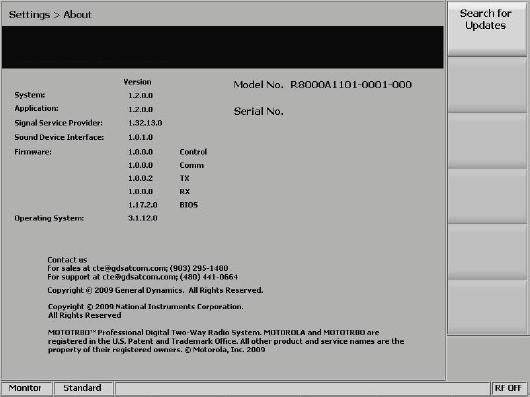The image size is (530, 397).
Task: Click the Version column header
Action: [x=137, y=82]
